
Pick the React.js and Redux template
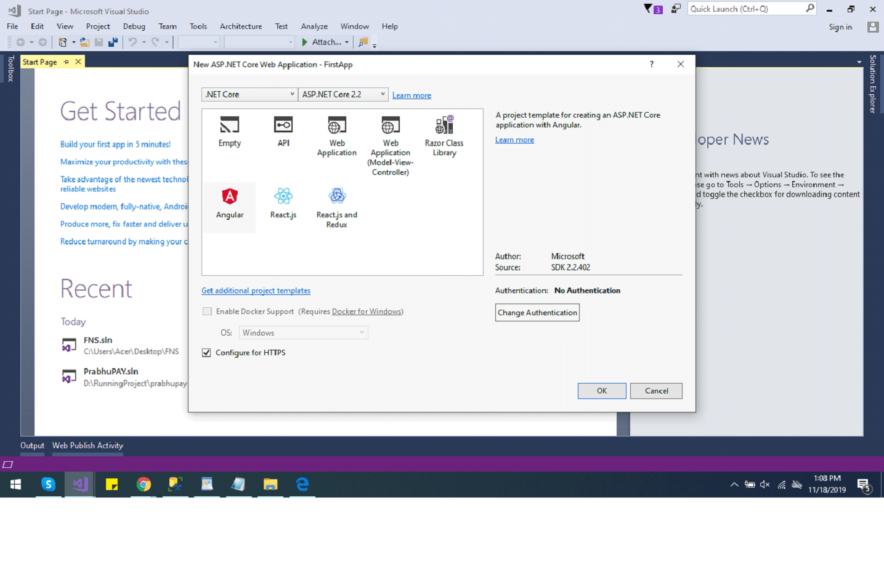click(337, 207)
